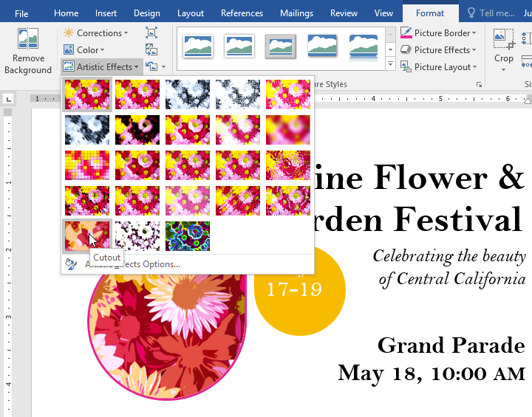
Task: Click the Change Picture icon
Action: click(151, 49)
